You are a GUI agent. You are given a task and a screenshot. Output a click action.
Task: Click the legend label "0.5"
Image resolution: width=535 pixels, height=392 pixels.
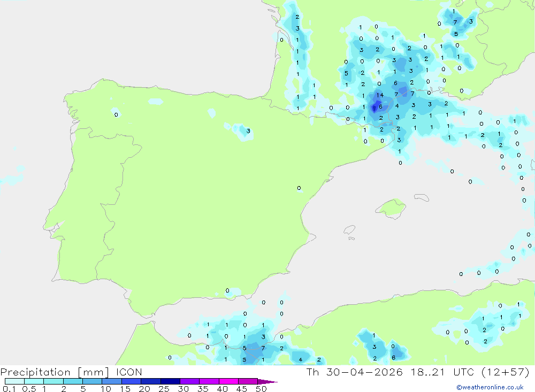tap(29, 389)
